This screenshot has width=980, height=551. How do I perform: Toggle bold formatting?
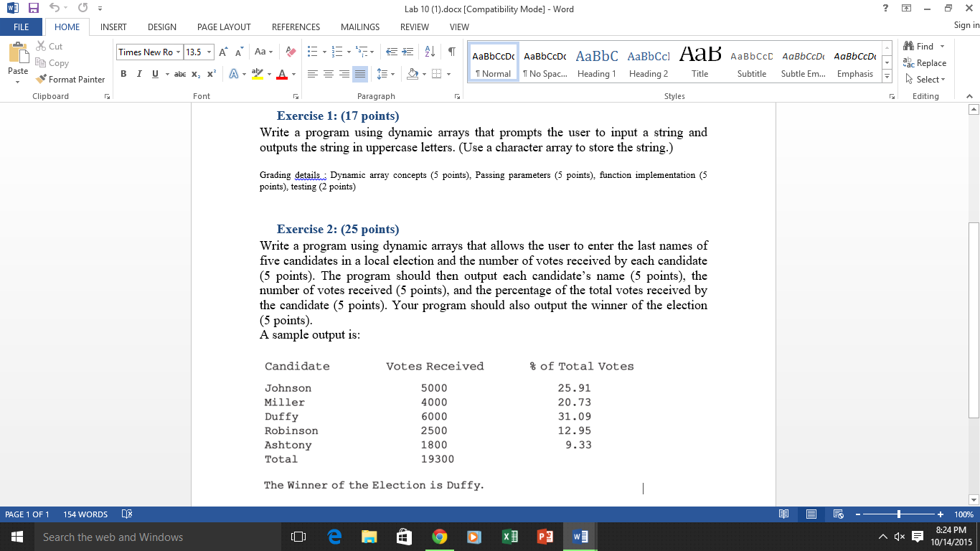(123, 73)
